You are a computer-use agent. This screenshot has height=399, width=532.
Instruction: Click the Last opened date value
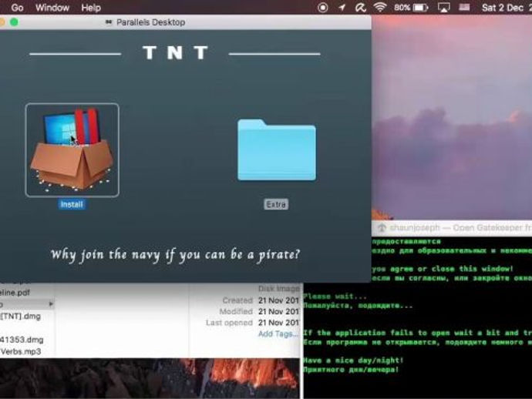[x=278, y=323]
